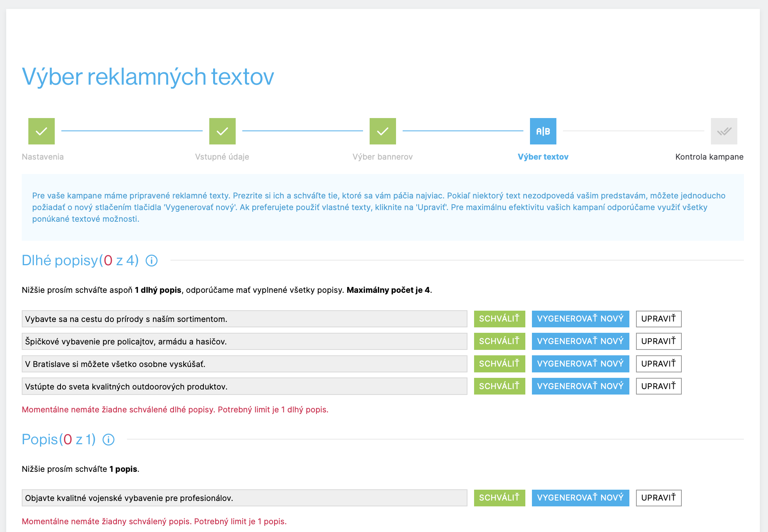This screenshot has width=768, height=532.
Task: Click the Kontrola kampane double-check step icon
Action: click(724, 131)
